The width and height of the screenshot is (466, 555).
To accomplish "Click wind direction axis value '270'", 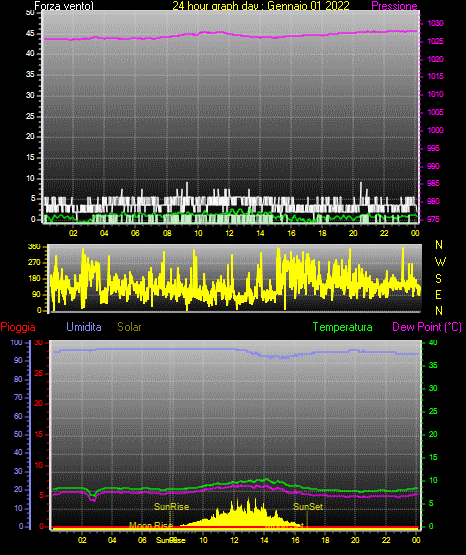I will [x=34, y=263].
